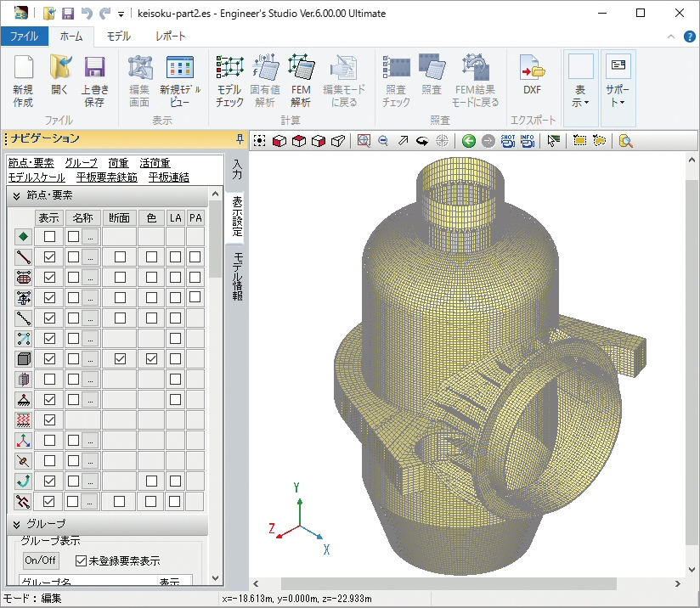
Task: Click the green back arrow in view toolbar
Action: tap(468, 141)
